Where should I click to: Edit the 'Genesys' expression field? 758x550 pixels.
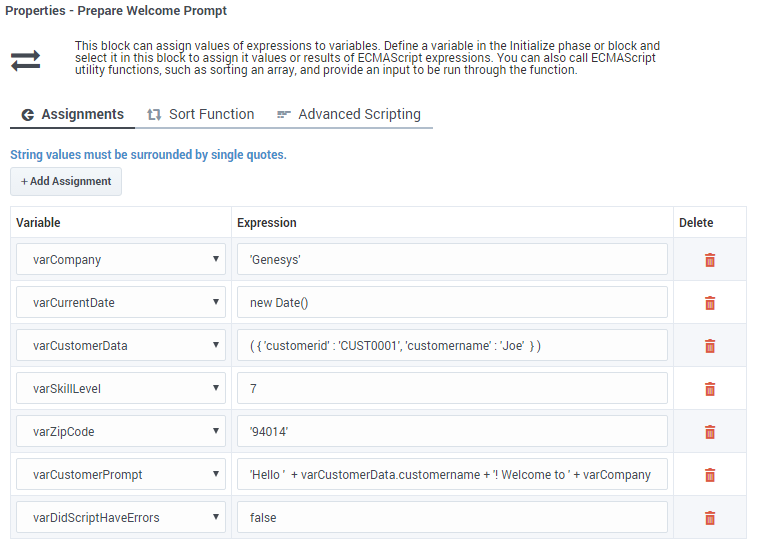pos(452,260)
